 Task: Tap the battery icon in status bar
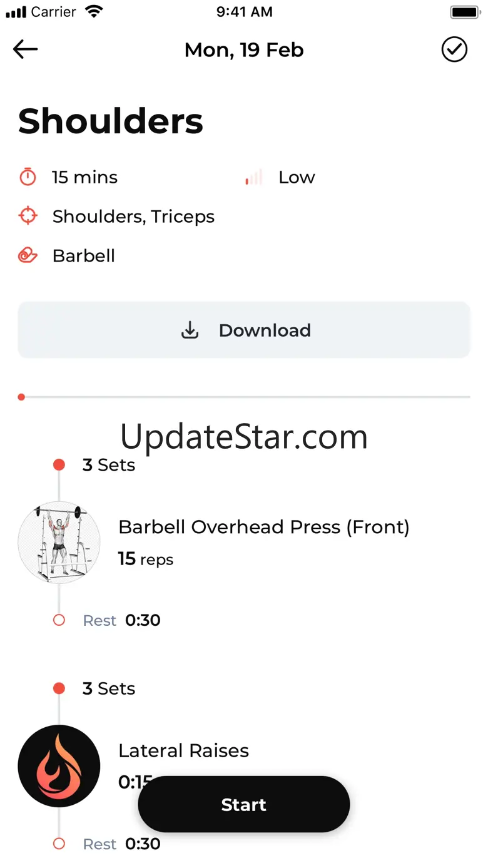pos(465,12)
